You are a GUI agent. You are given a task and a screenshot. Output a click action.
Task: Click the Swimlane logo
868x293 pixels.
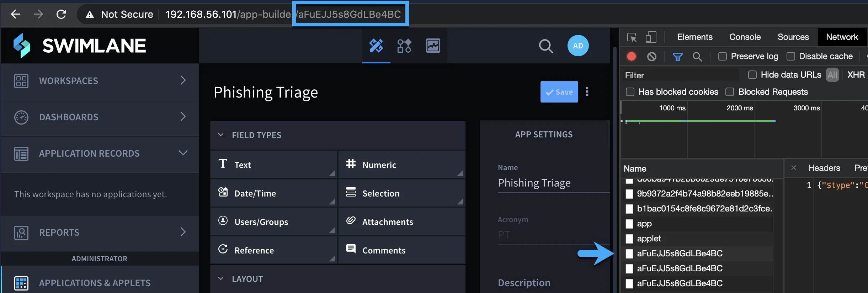click(x=80, y=46)
